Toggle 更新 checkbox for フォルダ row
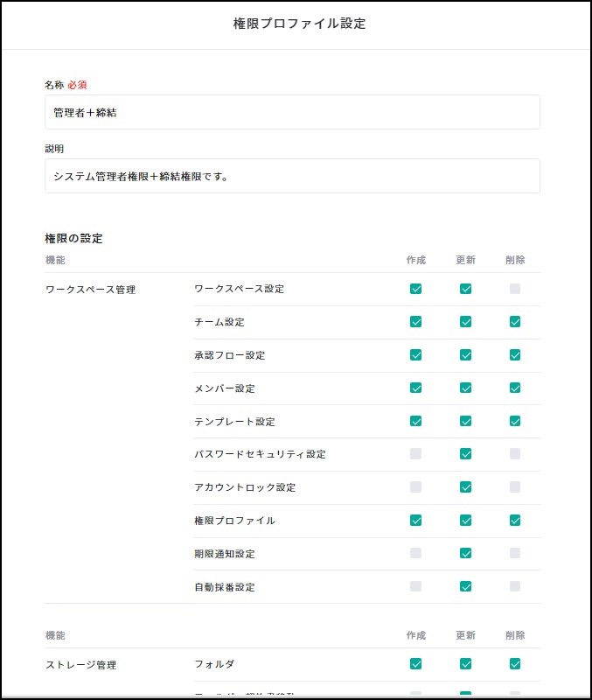Viewport: 592px width, 700px height. point(465,664)
